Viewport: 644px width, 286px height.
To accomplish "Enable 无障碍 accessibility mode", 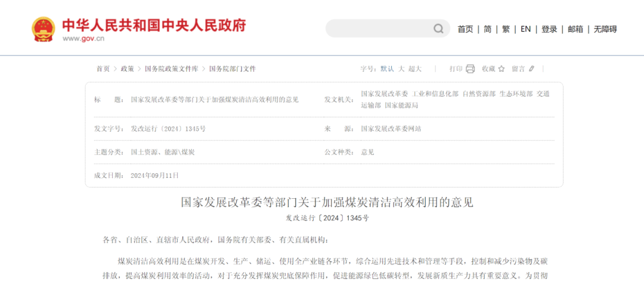I will [x=605, y=29].
